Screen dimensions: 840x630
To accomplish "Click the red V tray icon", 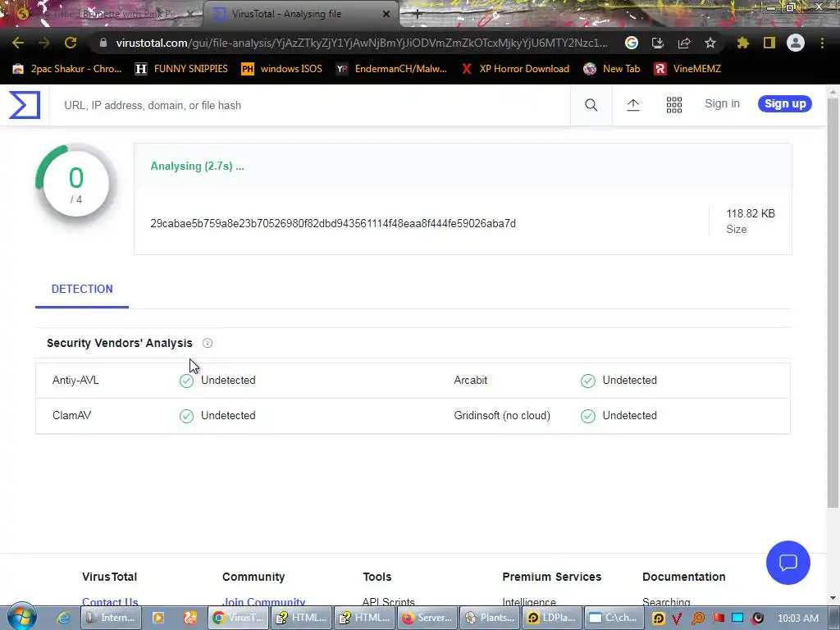I will coord(677,619).
